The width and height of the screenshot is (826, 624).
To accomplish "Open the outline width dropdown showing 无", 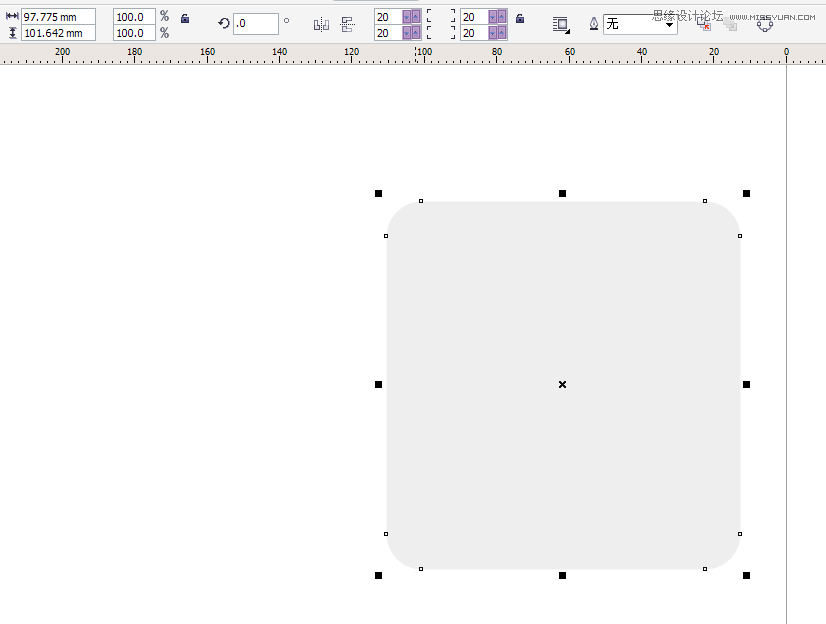I will (x=668, y=22).
